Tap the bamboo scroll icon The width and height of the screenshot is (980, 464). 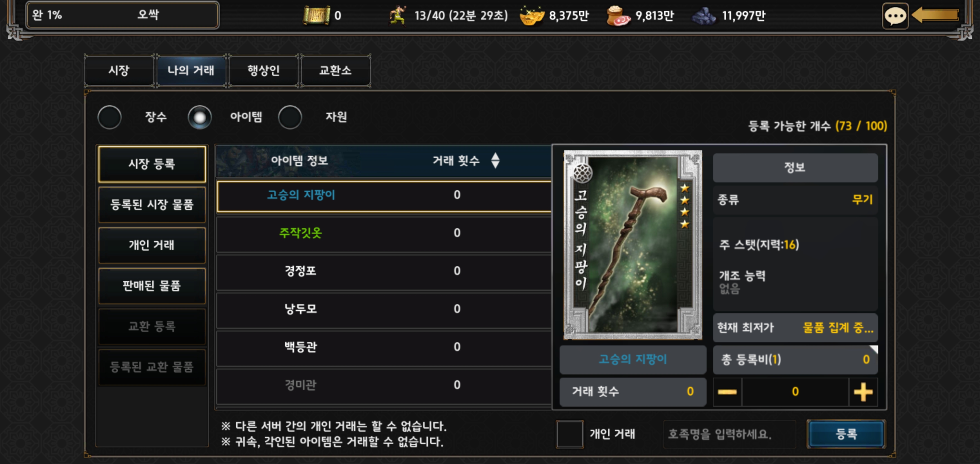coord(316,15)
